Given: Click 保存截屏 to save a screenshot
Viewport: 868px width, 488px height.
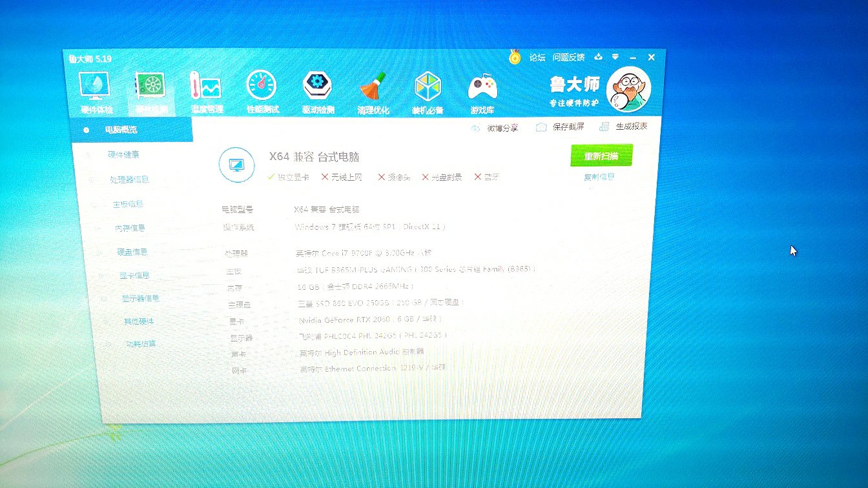Looking at the screenshot, I should 561,127.
